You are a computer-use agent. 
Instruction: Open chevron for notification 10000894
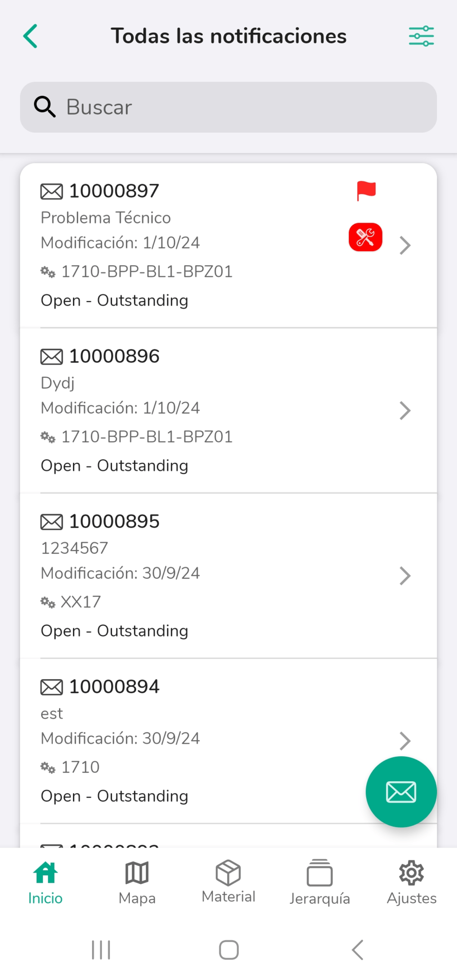click(x=405, y=741)
